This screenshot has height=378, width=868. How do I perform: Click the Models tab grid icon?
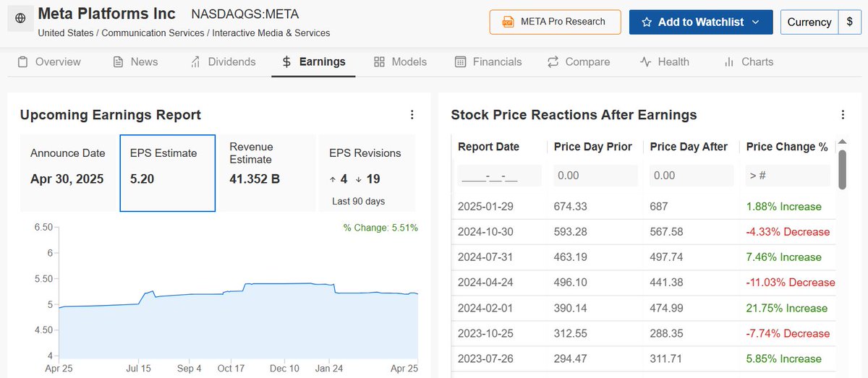click(x=379, y=62)
